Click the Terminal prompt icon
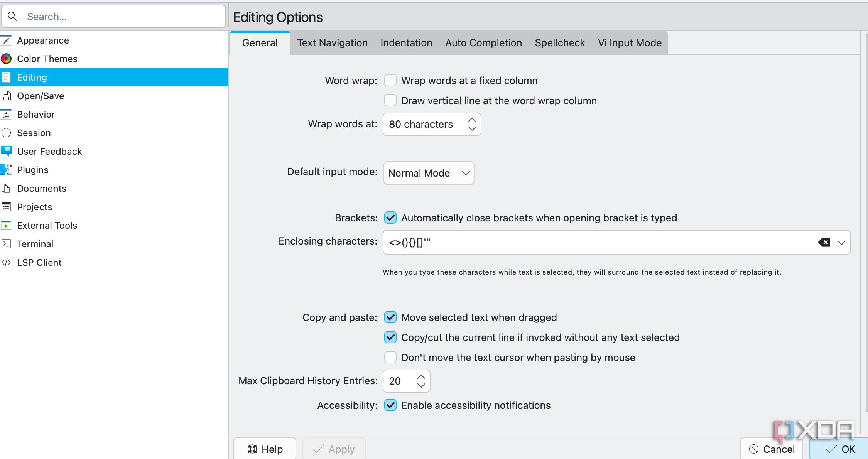The height and width of the screenshot is (459, 868). point(6,244)
